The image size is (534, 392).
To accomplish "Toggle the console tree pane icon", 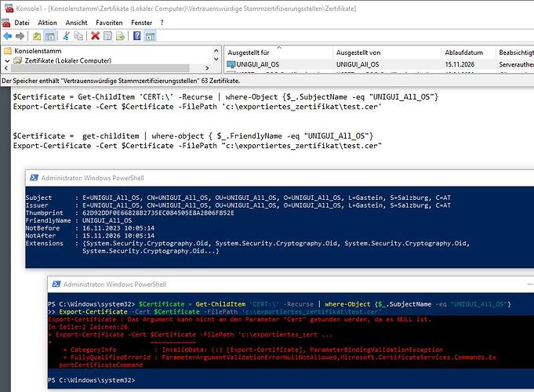I will [x=49, y=36].
